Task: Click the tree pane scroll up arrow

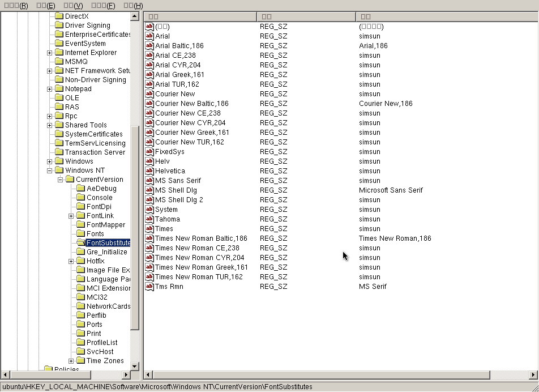Action: coord(134,16)
